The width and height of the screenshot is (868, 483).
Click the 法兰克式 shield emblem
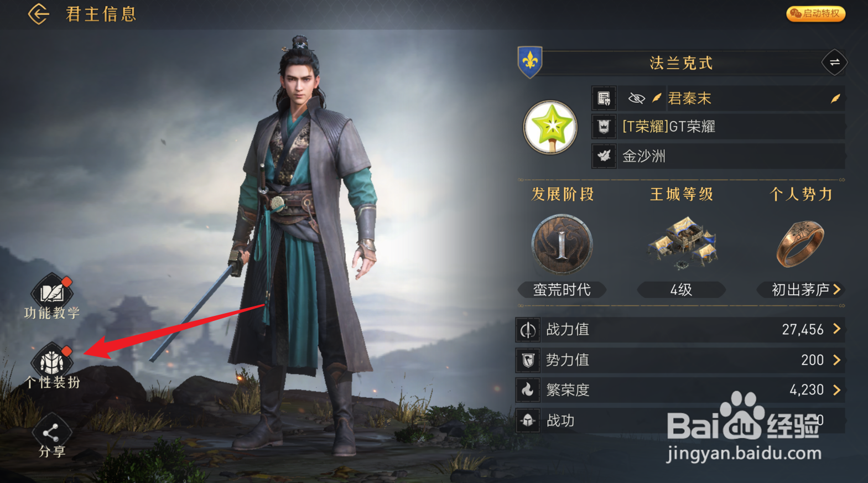tap(529, 61)
